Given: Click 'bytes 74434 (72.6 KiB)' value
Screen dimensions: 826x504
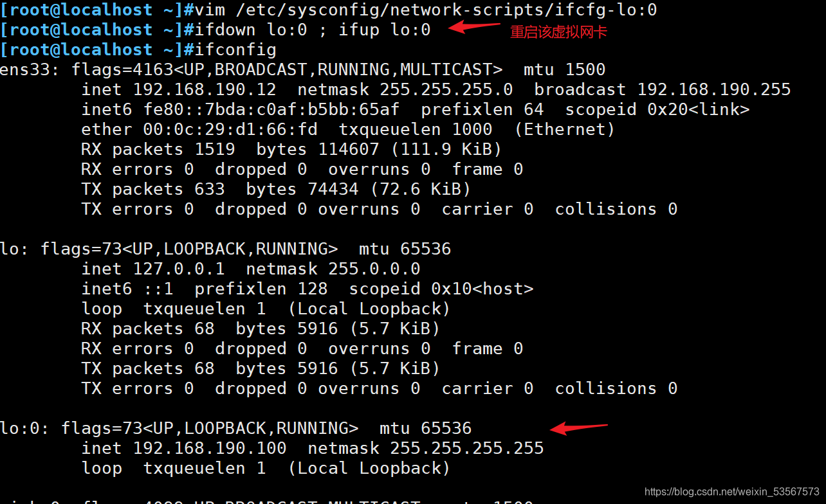Looking at the screenshot, I should pos(358,189).
